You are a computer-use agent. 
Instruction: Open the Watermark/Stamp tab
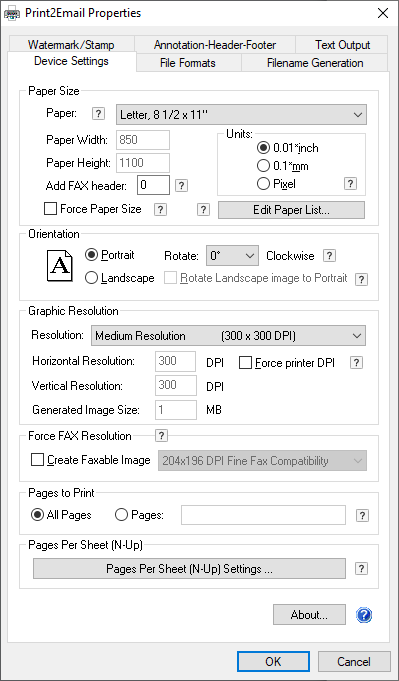click(71, 45)
